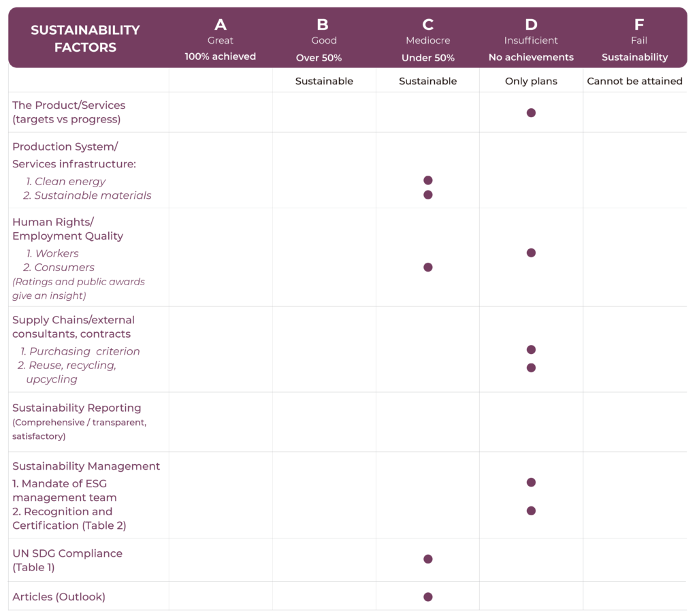Click the dot for The Product/Services row
This screenshot has height=616, width=697.
click(x=531, y=113)
